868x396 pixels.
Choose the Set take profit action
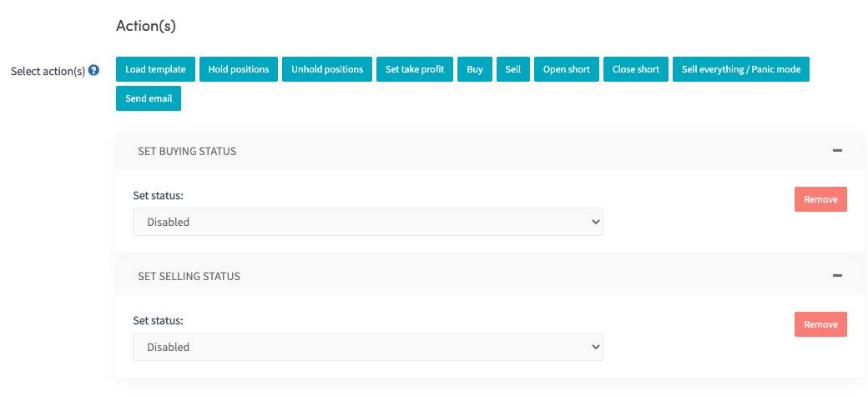tap(415, 69)
